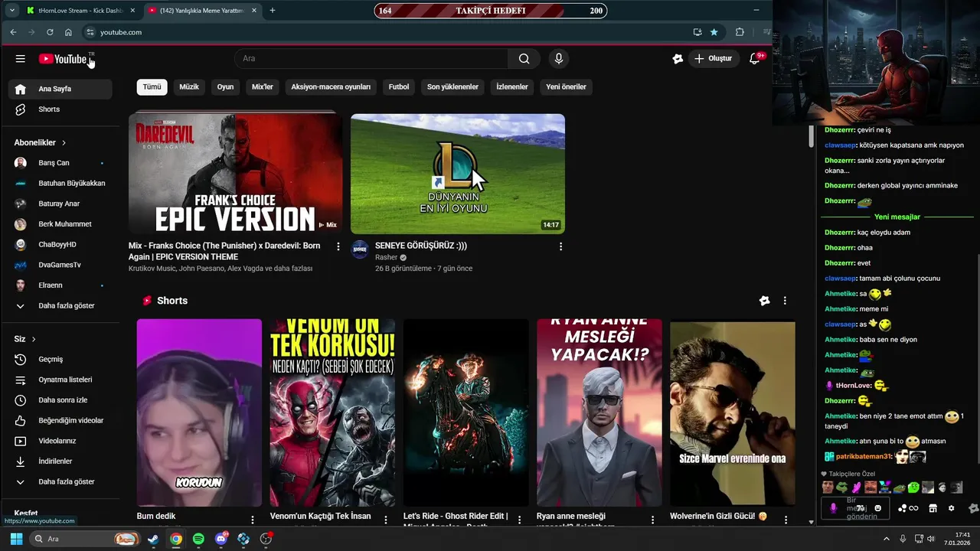Image resolution: width=980 pixels, height=551 pixels.
Task: Open Geçmiş history in sidebar
Action: (x=60, y=360)
